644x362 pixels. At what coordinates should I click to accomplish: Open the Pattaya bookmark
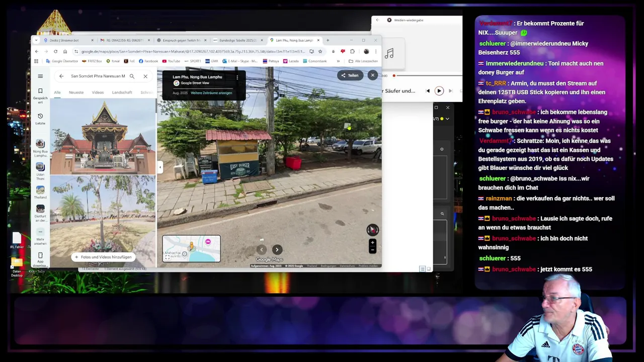pyautogui.click(x=271, y=61)
